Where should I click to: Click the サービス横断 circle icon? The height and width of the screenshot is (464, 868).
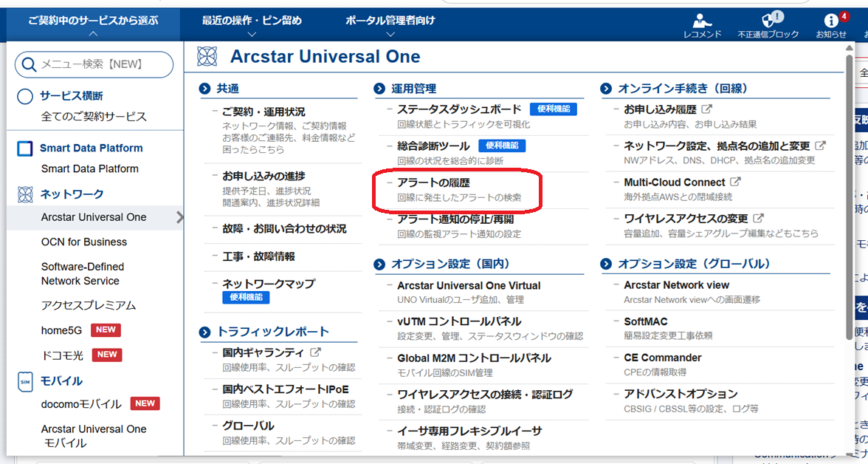point(25,97)
